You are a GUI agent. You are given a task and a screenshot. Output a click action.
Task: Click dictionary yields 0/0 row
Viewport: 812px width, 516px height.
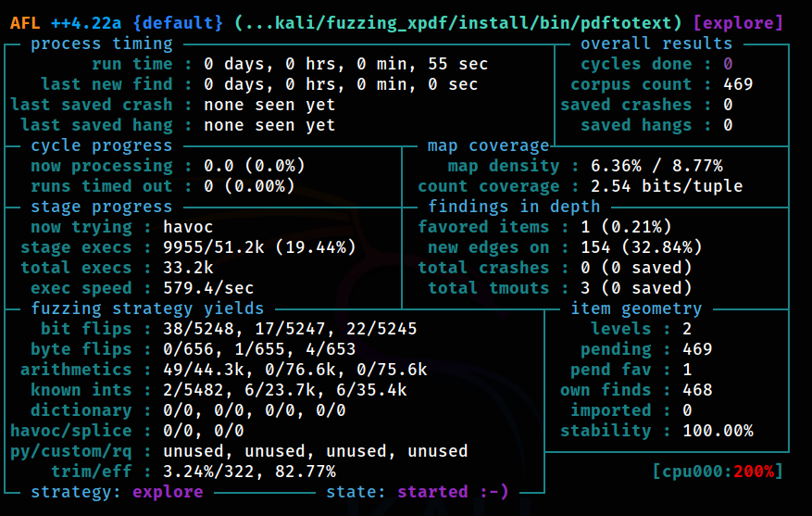click(x=255, y=410)
